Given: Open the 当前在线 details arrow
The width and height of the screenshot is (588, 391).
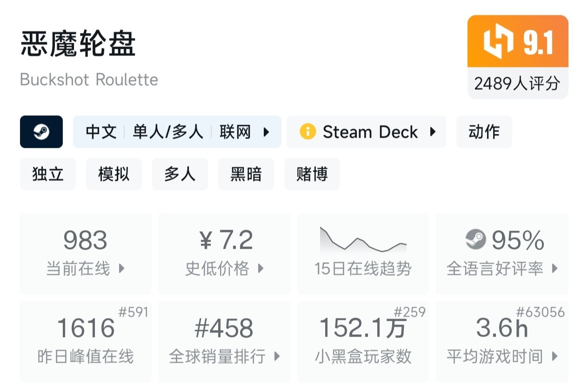Looking at the screenshot, I should tap(122, 268).
